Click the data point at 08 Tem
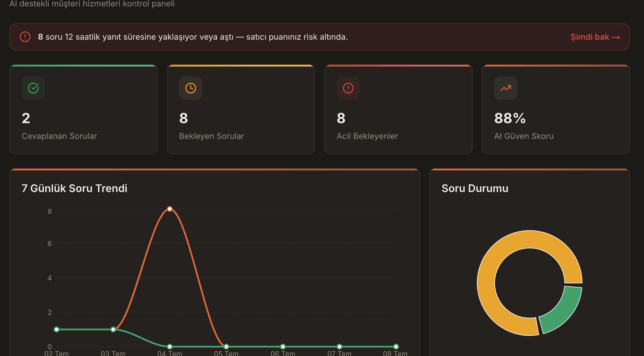Viewport: 644px width, 356px height. pyautogui.click(x=396, y=347)
